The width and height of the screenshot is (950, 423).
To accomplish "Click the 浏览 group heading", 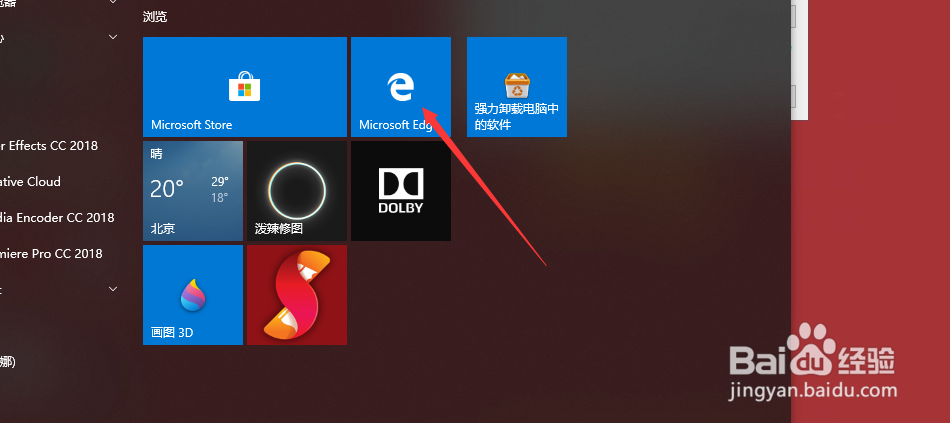I will point(155,17).
